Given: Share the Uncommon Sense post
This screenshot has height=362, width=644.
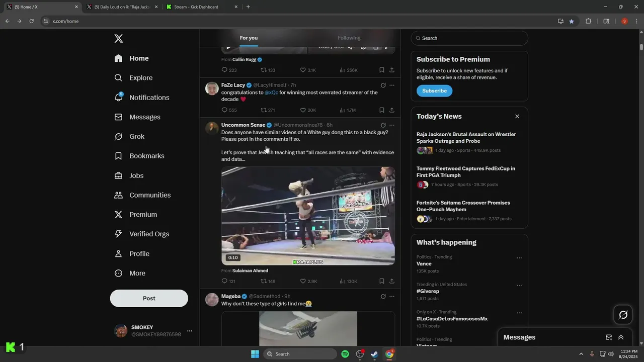Looking at the screenshot, I should point(392,281).
